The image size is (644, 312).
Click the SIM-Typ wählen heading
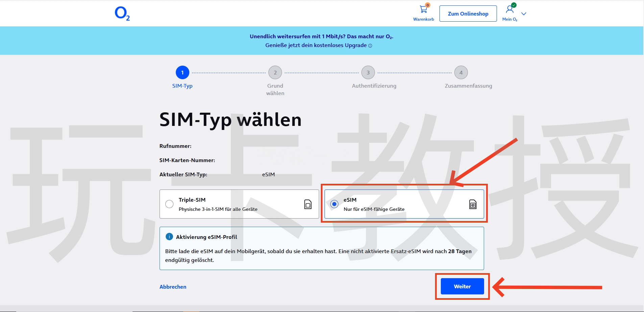click(x=230, y=120)
